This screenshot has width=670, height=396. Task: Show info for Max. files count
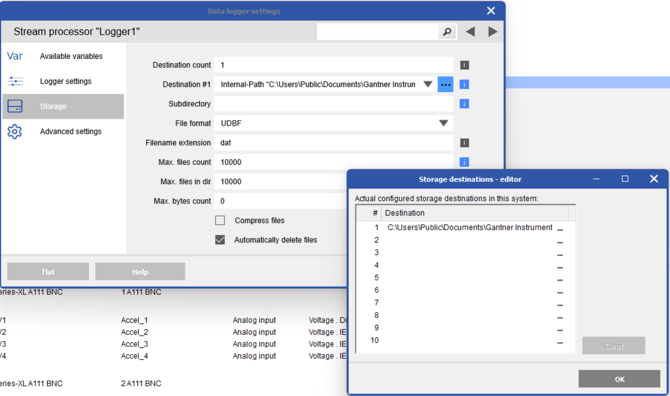[x=464, y=162]
